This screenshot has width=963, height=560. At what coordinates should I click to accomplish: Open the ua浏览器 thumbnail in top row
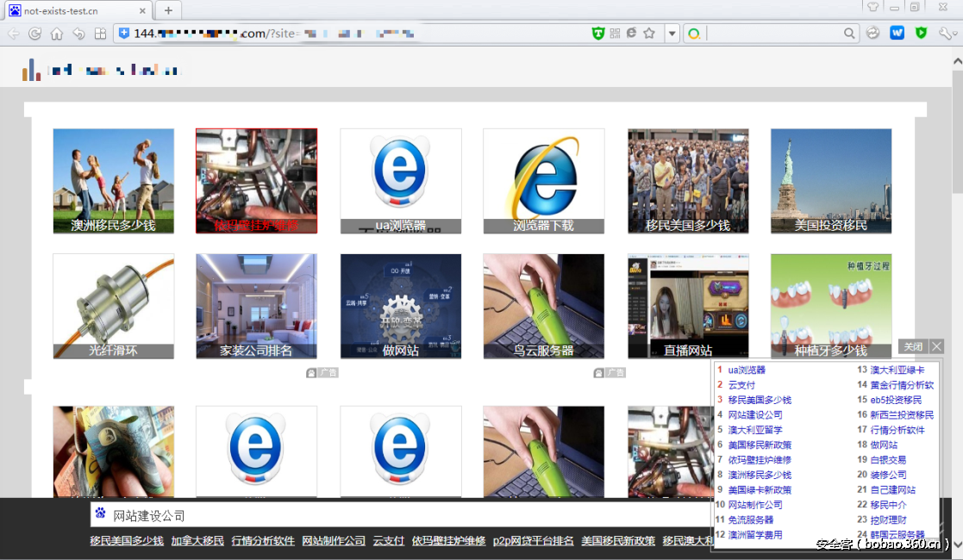pyautogui.click(x=401, y=181)
